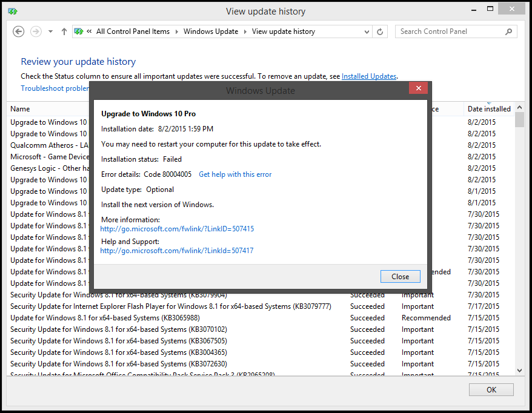Click the Windows Update icon in address bar
This screenshot has height=413, width=532.
(x=79, y=31)
